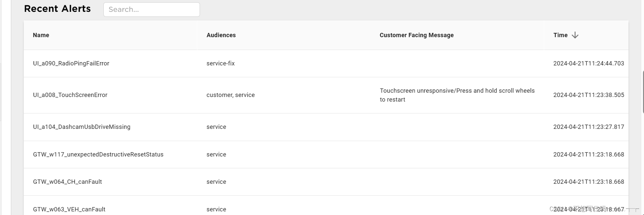
Task: Click the Recent Alerts heading
Action: coord(57,9)
